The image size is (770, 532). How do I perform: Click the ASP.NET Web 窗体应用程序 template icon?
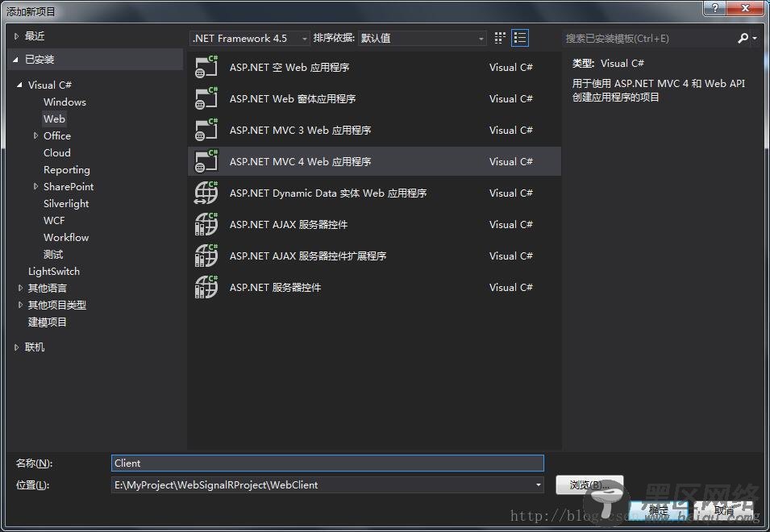[x=206, y=98]
